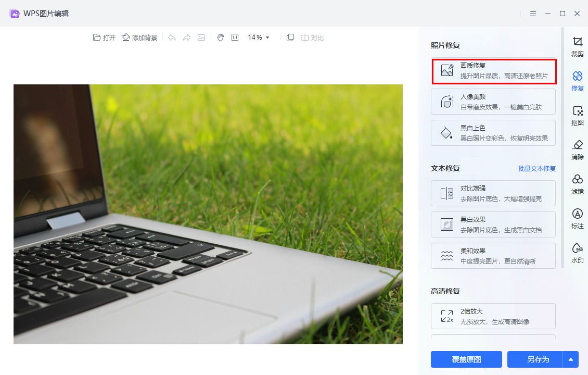The height and width of the screenshot is (375, 588).
Task: Apply 画质修复 image quality repair
Action: pos(493,71)
